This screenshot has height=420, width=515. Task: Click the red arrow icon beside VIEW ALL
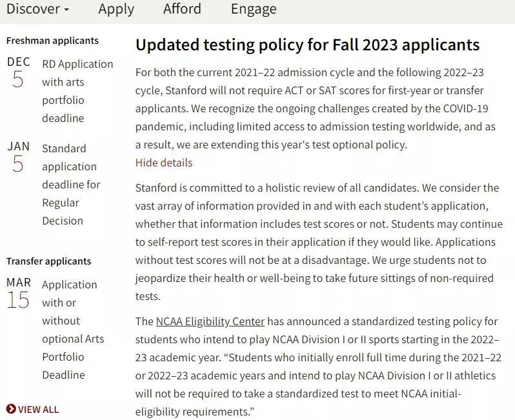(x=11, y=409)
